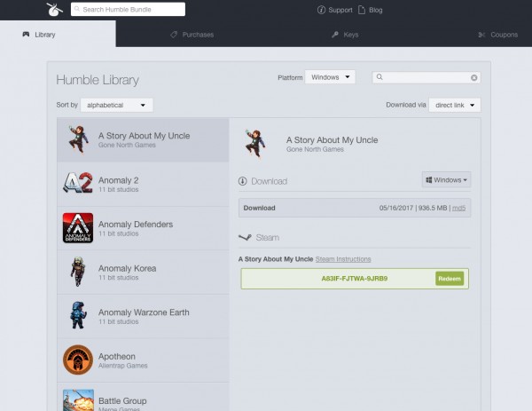Select Anomaly Defenders in the list
The height and width of the screenshot is (411, 532).
(143, 228)
